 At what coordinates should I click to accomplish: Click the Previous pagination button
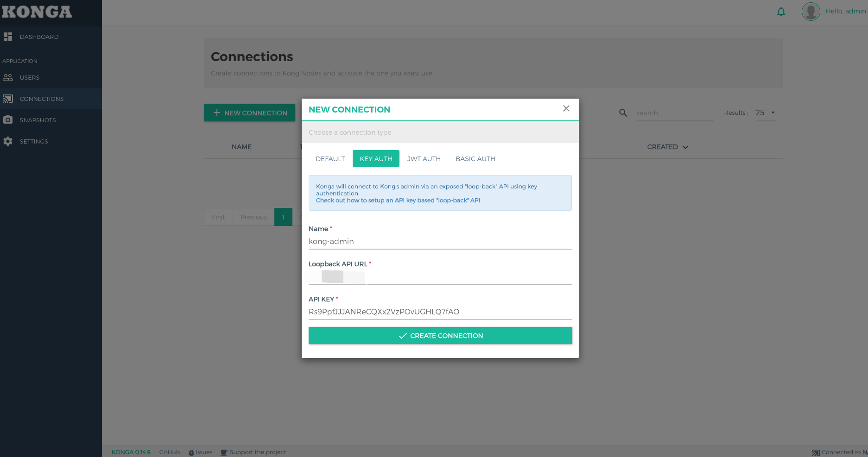coord(253,217)
